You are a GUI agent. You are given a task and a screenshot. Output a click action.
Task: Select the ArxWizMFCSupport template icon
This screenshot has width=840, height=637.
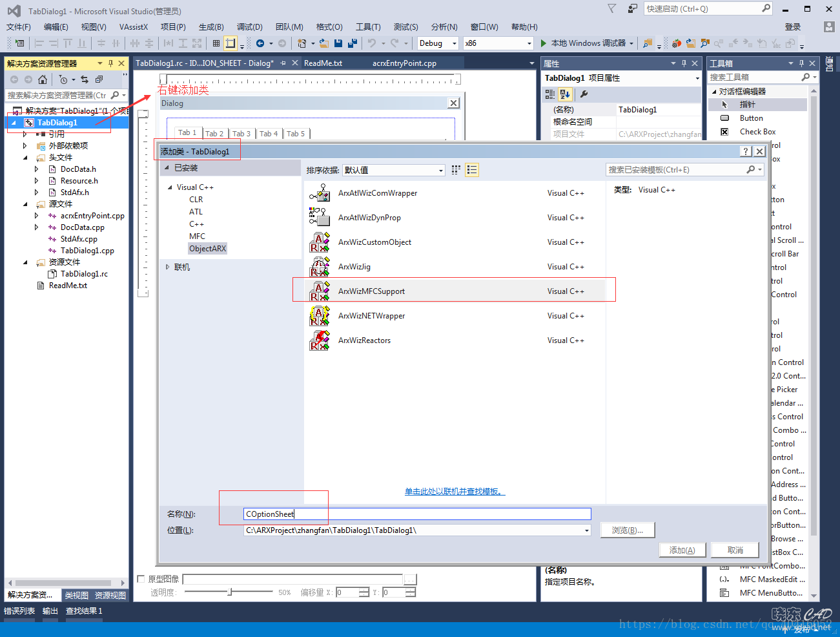coord(320,291)
